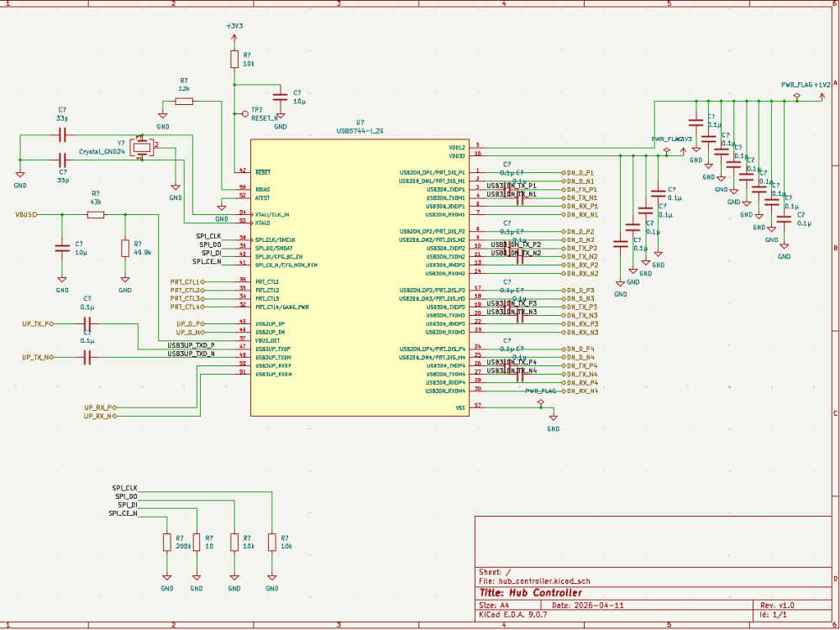Click the XTALI/CLK_IN pin name
Screen dimensions: 840x630
tap(272, 215)
